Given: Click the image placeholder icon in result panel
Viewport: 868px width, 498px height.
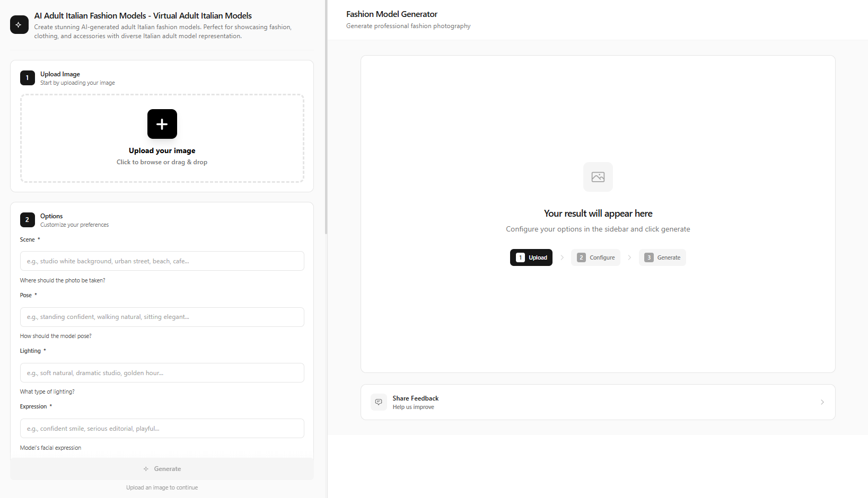Looking at the screenshot, I should click(x=598, y=177).
